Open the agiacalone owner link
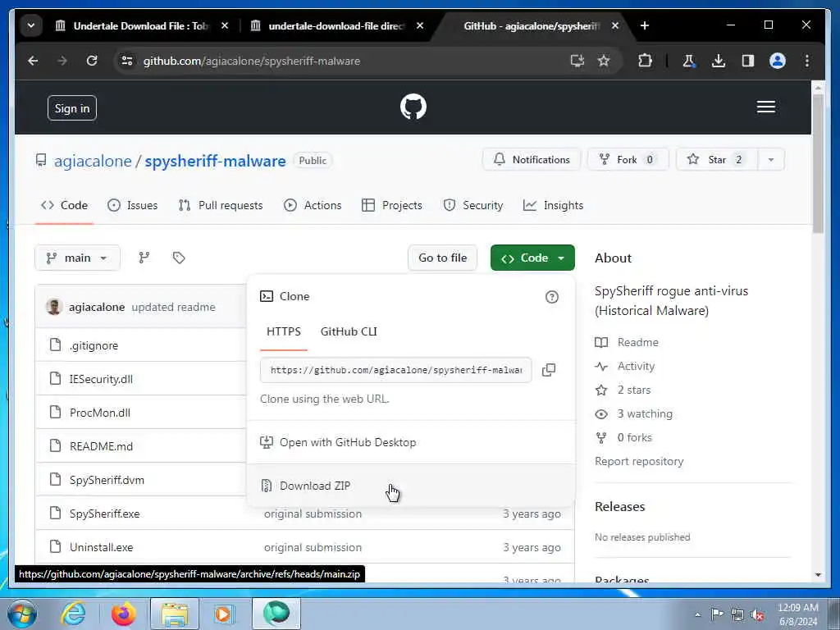840x630 pixels. [x=93, y=161]
